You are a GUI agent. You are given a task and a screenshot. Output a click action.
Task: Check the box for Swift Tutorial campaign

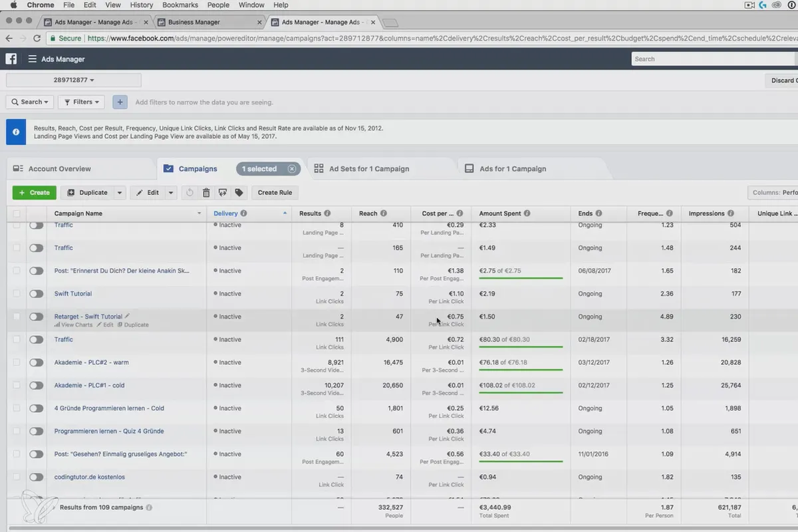pos(17,294)
